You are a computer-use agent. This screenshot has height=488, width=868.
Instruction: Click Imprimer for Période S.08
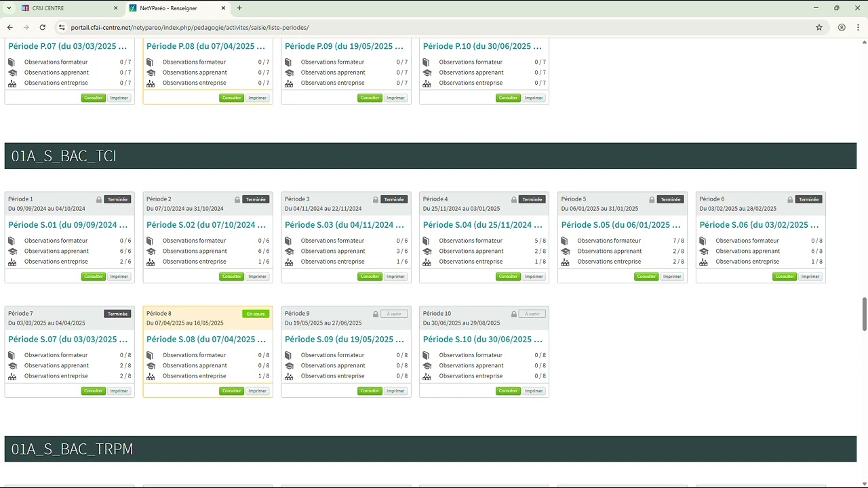point(257,391)
